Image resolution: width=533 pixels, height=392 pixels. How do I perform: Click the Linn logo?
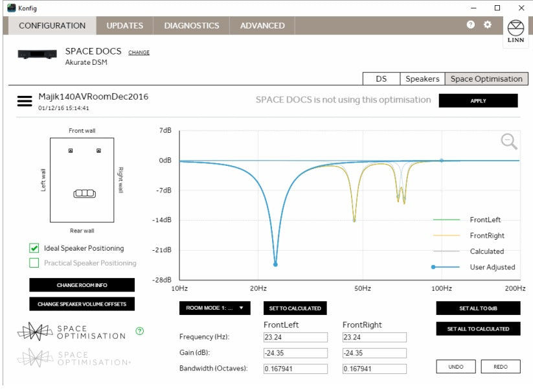click(x=516, y=32)
